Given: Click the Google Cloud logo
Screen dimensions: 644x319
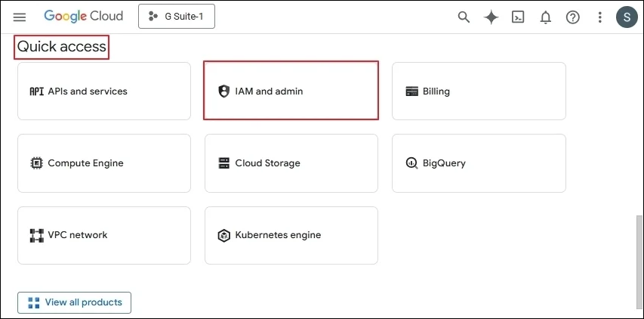Looking at the screenshot, I should coord(83,17).
